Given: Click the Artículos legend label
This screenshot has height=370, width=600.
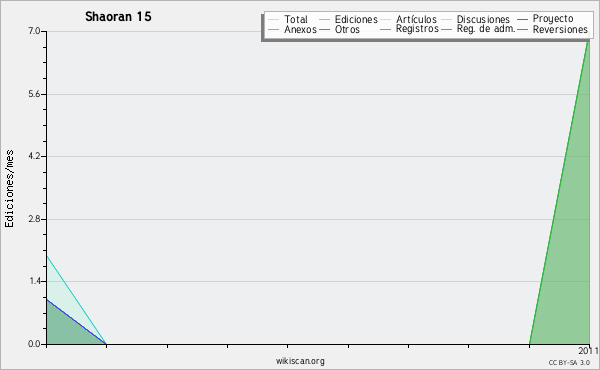Looking at the screenshot, I should pos(416,19).
